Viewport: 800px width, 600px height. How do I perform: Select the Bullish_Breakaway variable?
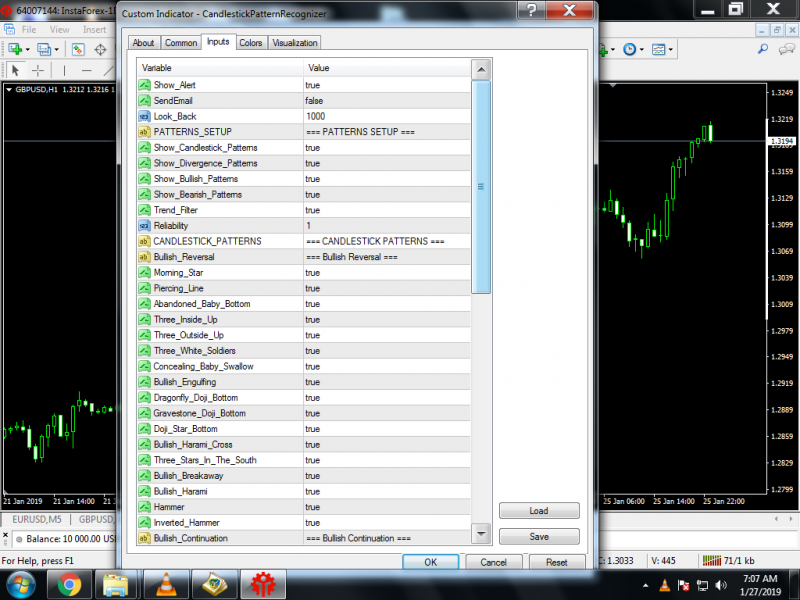point(189,476)
